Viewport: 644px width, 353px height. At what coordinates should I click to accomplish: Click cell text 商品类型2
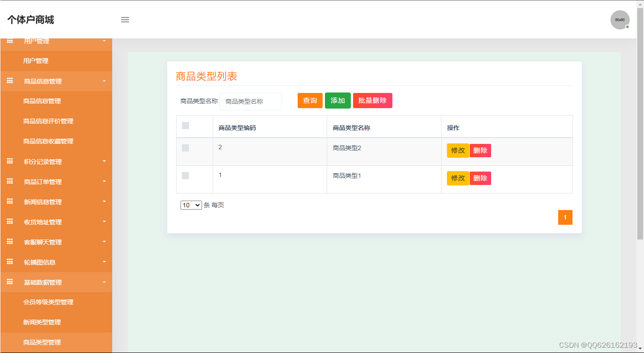coord(347,148)
